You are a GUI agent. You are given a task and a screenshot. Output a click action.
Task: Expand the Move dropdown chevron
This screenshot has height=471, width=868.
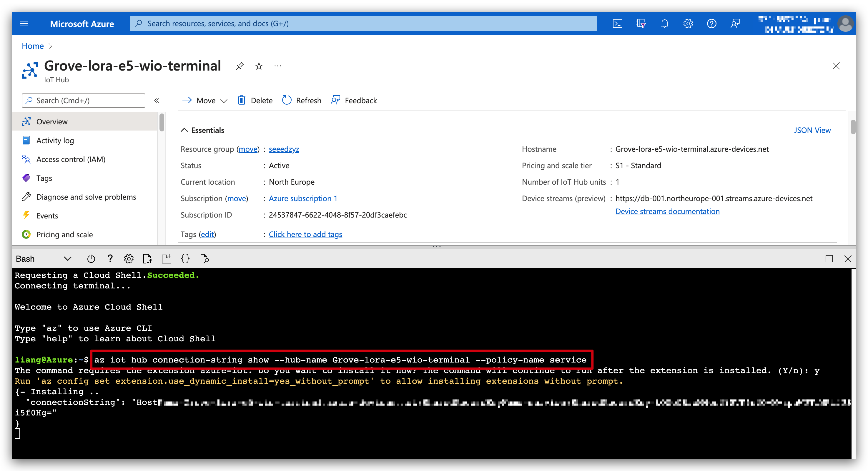point(224,101)
